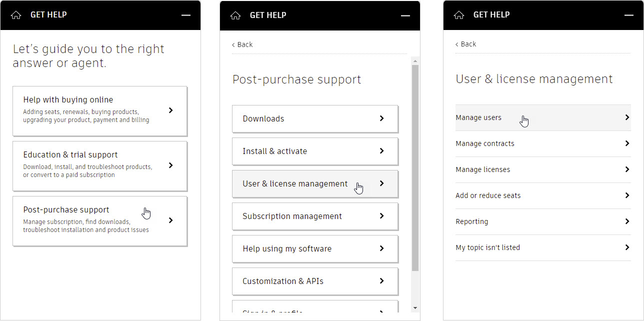The image size is (644, 321).
Task: Click chevron beside Reporting
Action: 627,221
